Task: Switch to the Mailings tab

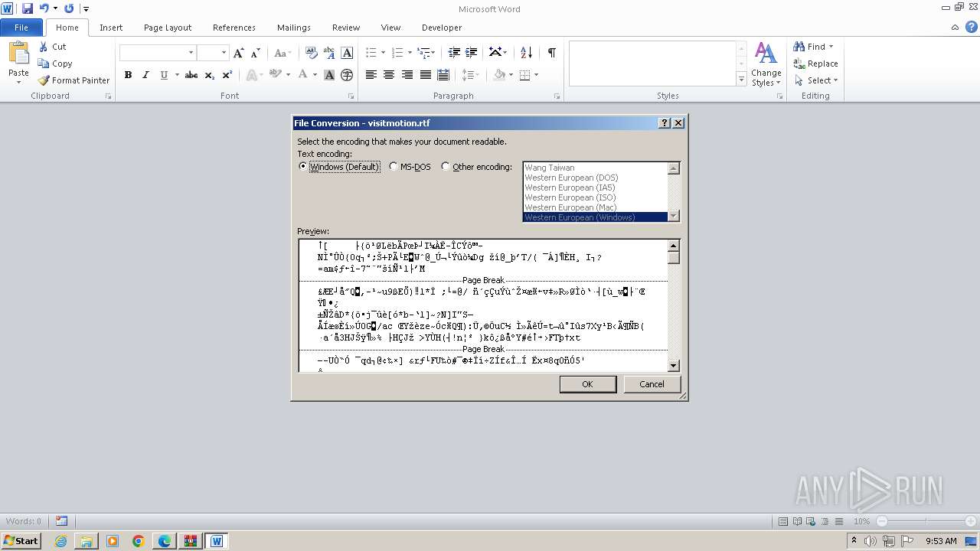Action: (x=294, y=28)
